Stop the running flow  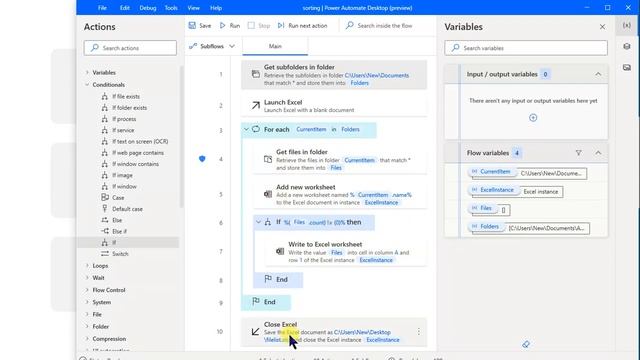coord(259,25)
